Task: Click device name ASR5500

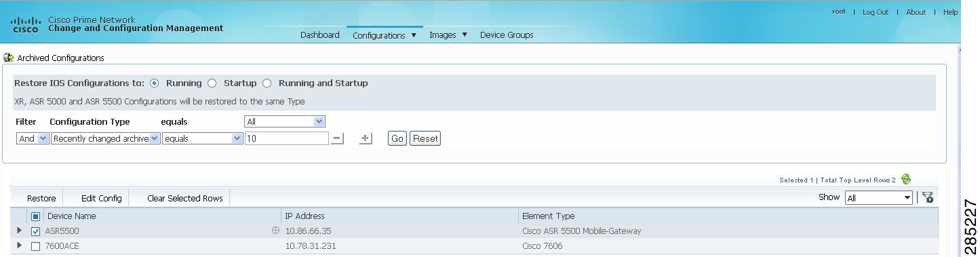Action: (x=62, y=231)
